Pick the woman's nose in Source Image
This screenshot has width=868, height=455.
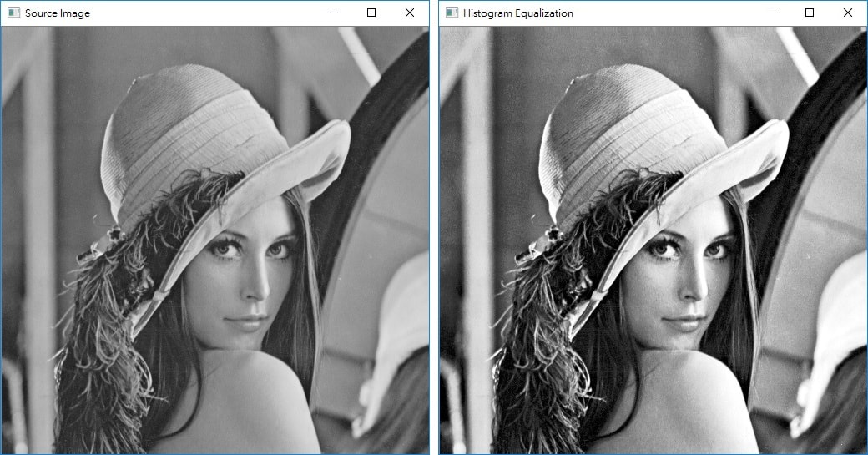coord(257,286)
